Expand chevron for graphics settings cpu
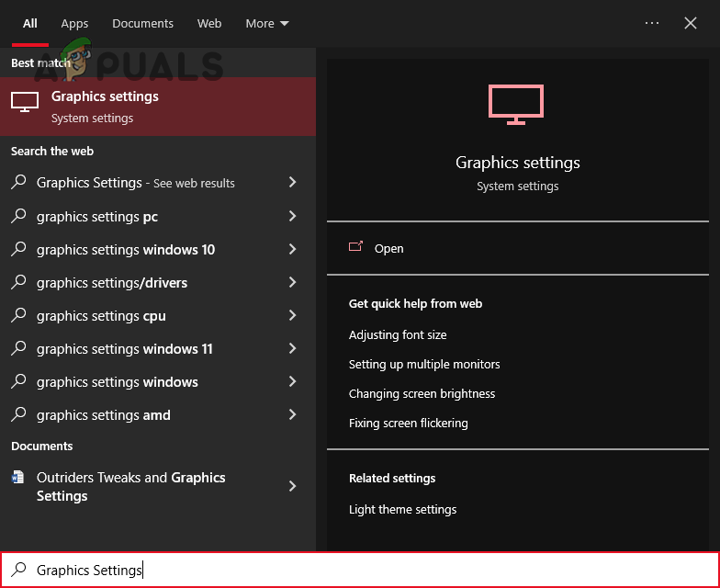Image resolution: width=720 pixels, height=588 pixels. click(x=292, y=316)
